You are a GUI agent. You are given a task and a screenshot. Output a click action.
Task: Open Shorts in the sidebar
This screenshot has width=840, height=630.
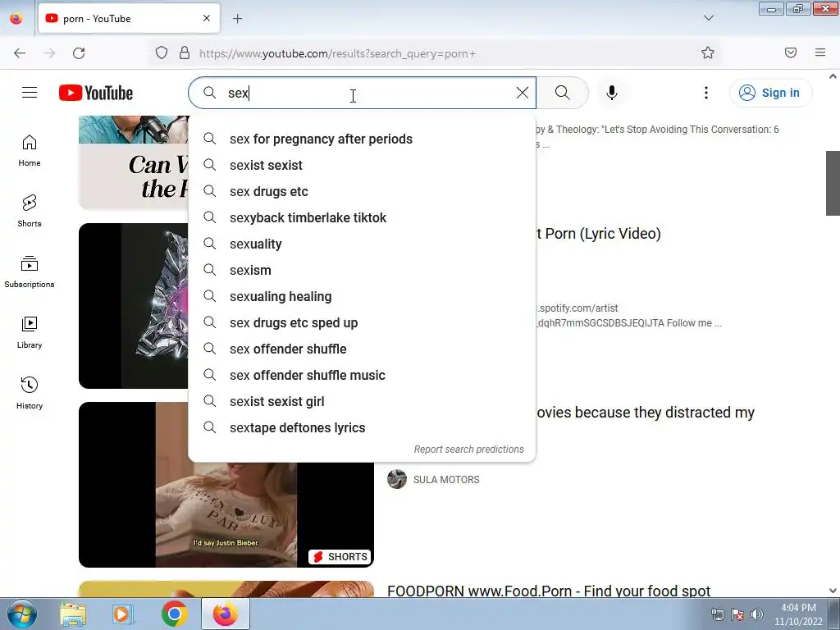30,211
